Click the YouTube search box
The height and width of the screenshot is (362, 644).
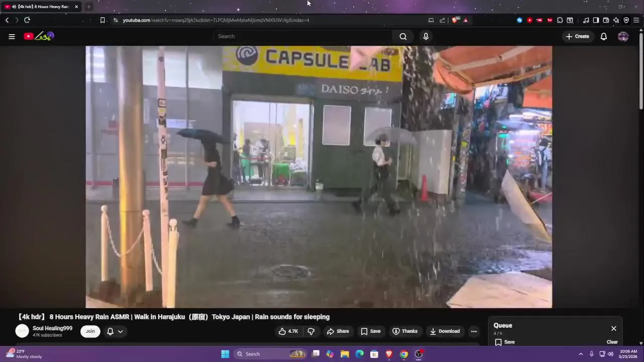coord(302,36)
